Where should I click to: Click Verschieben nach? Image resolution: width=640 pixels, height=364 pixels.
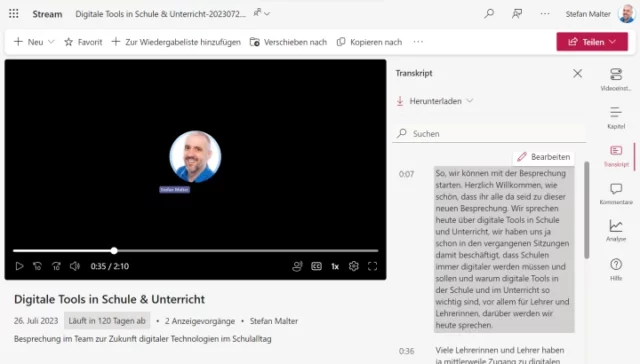[x=289, y=42]
